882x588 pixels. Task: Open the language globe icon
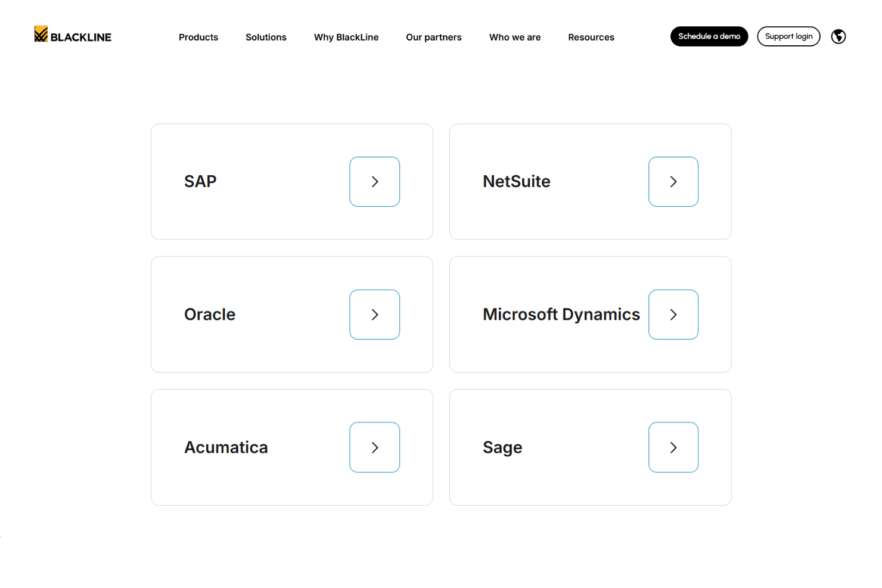click(x=838, y=36)
